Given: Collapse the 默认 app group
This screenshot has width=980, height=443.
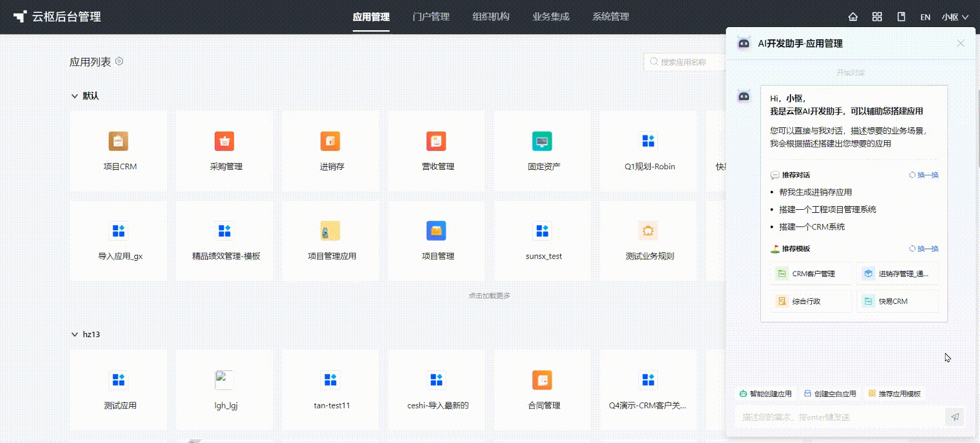Looking at the screenshot, I should click(x=74, y=96).
